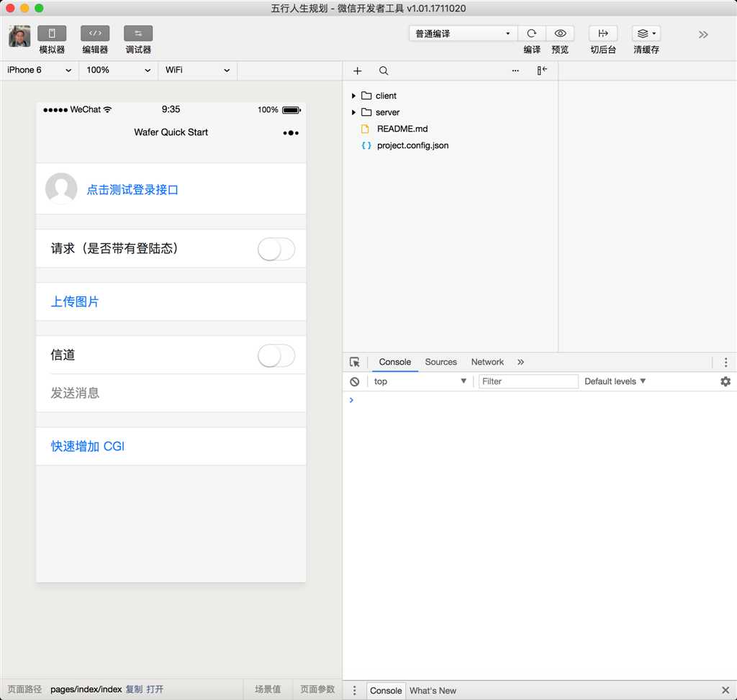Click the 预览 preview eye icon
Screen dimensions: 737x700
tap(560, 33)
